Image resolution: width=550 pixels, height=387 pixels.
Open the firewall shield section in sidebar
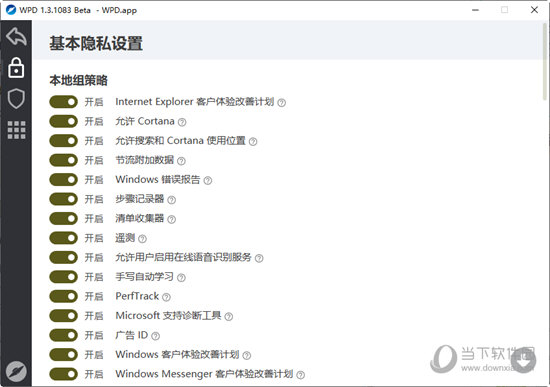click(x=16, y=99)
